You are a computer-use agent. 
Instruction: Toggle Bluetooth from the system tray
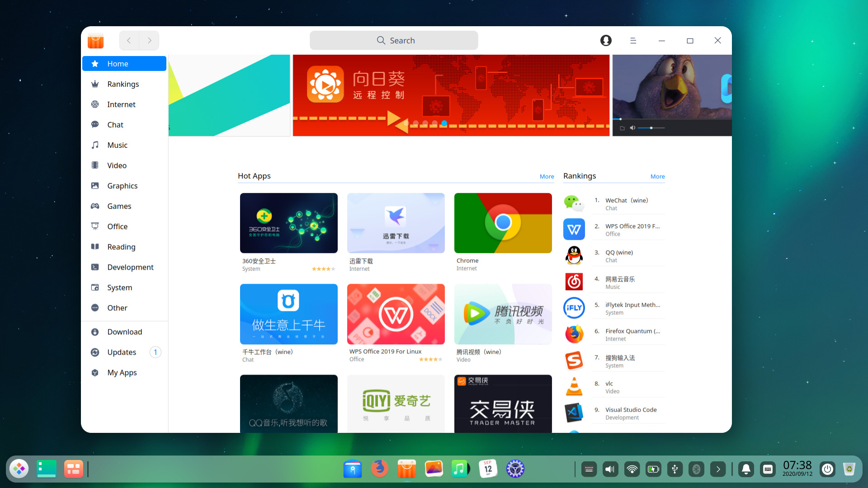(x=696, y=469)
